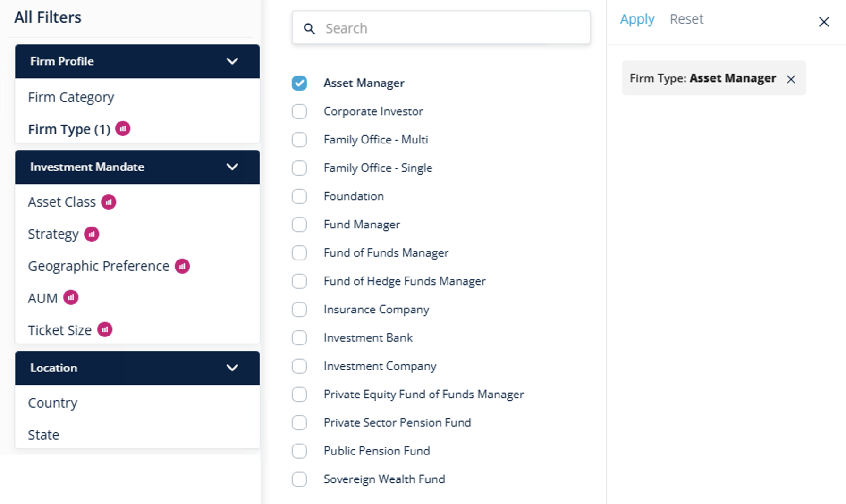846x504 pixels.
Task: Reset all filters
Action: [686, 19]
